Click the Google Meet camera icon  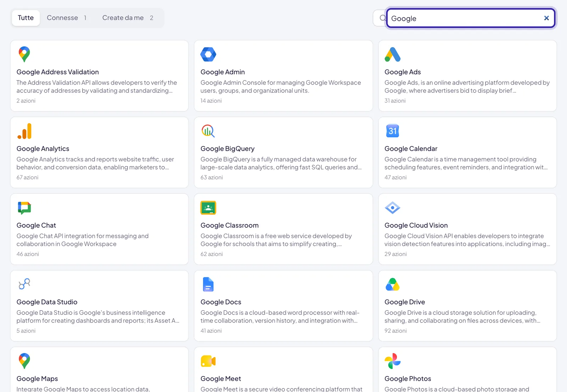pos(208,361)
